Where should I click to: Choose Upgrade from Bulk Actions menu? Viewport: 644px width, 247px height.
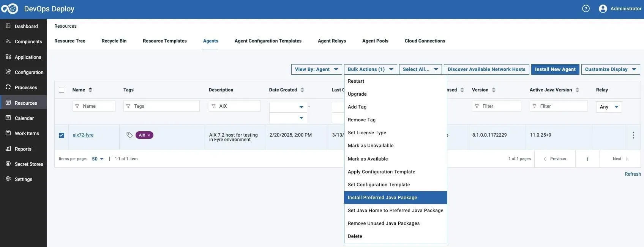(x=395, y=94)
